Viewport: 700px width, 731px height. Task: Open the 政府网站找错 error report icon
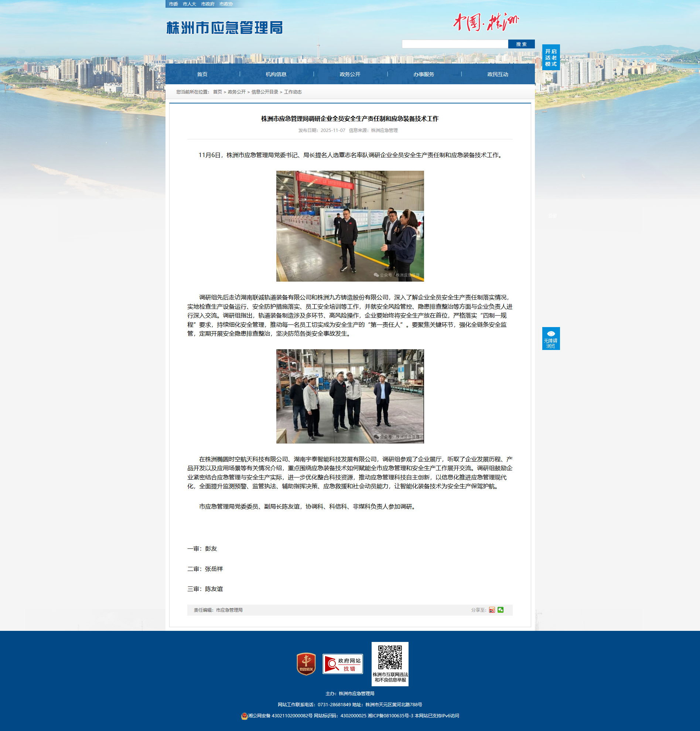pos(342,664)
